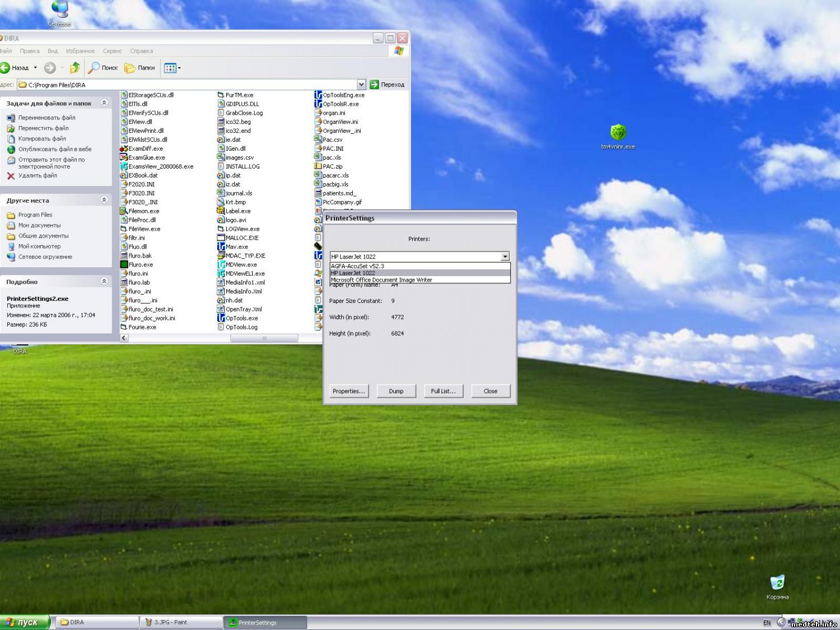This screenshot has height=630, width=840.
Task: Open the Recycle Bin (Корзина) icon
Action: click(x=777, y=583)
